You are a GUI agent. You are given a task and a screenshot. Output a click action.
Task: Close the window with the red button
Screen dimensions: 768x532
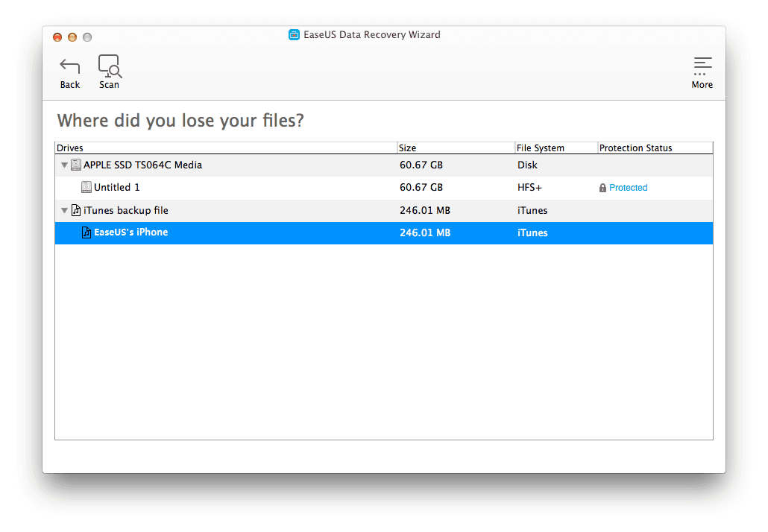point(57,37)
